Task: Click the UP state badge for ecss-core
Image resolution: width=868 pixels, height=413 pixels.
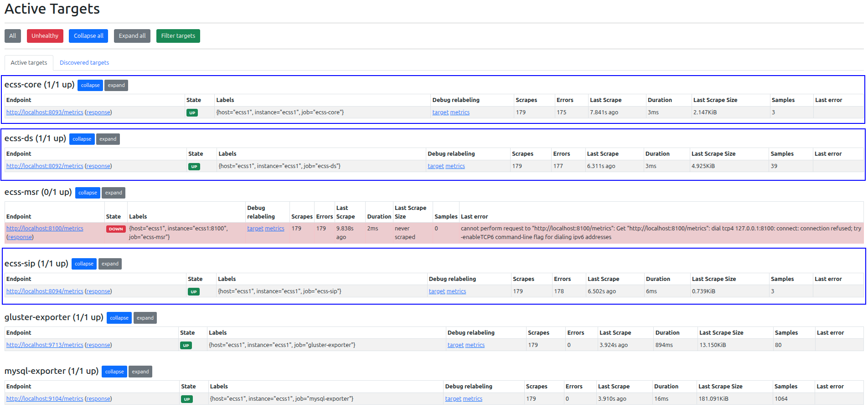Action: pos(192,113)
